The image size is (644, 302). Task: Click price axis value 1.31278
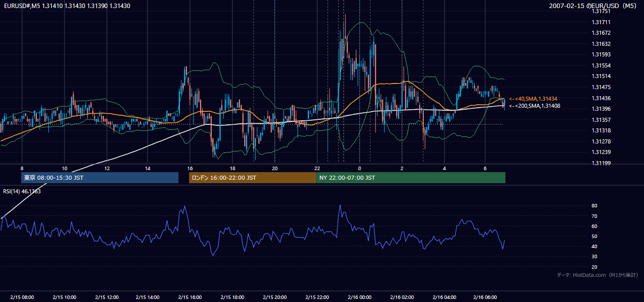(601, 141)
